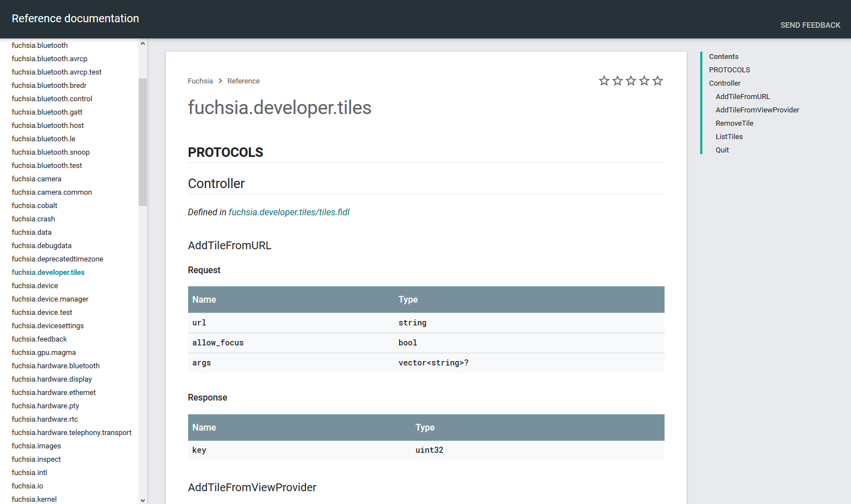Open fuchsia.devicesettings in sidebar
Viewport: 851px width, 504px height.
(x=48, y=325)
